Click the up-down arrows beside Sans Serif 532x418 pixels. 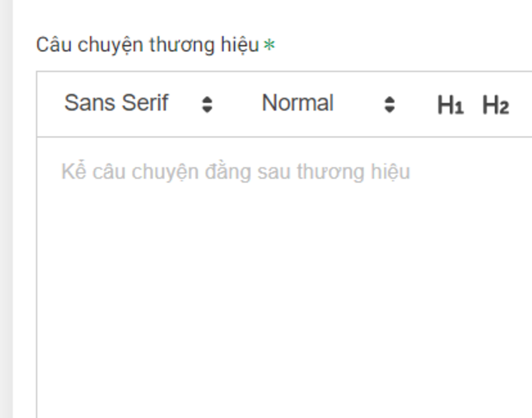(207, 105)
